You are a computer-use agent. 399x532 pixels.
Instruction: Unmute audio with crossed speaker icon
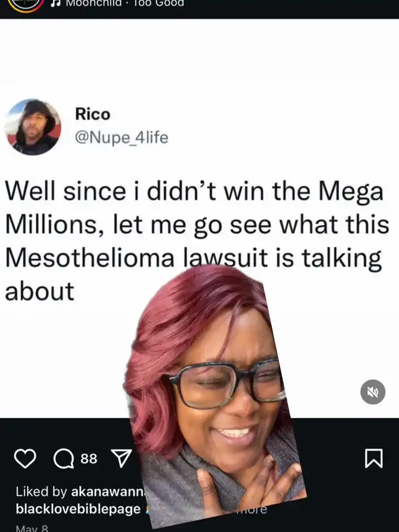[373, 392]
